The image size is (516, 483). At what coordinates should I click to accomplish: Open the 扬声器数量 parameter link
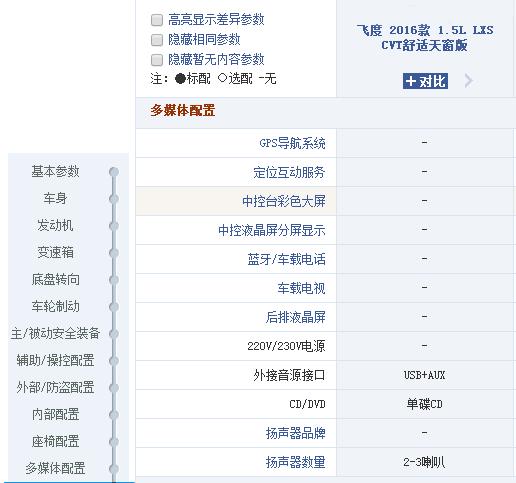pos(295,462)
